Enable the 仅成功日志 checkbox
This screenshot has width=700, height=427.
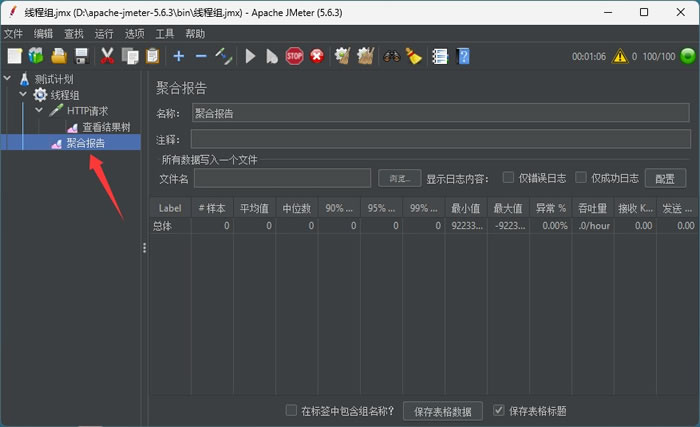[581, 177]
